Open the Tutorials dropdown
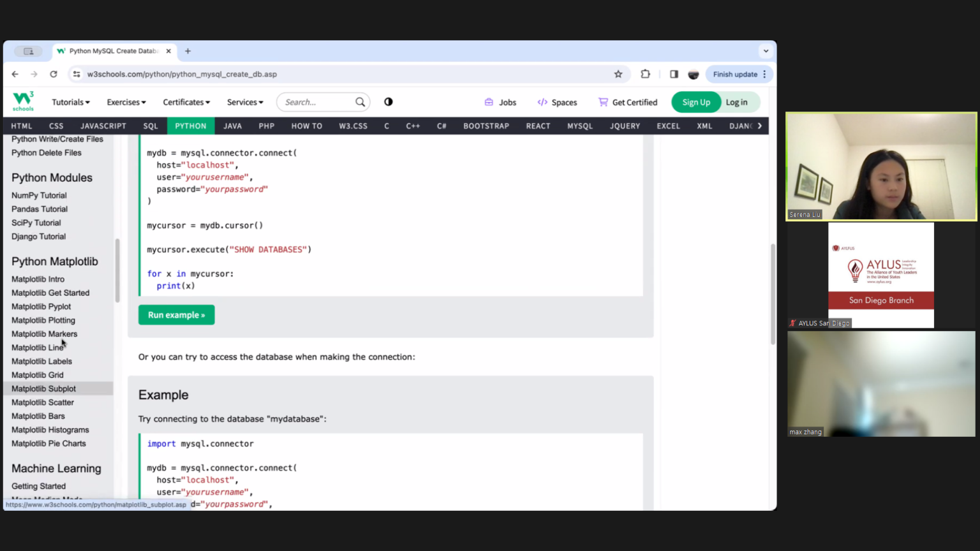980x551 pixels. point(71,102)
